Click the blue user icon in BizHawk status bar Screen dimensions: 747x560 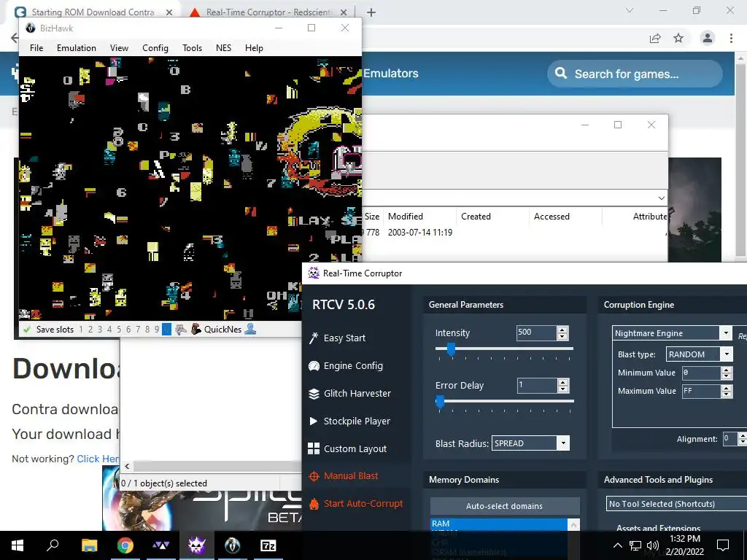[x=250, y=329]
